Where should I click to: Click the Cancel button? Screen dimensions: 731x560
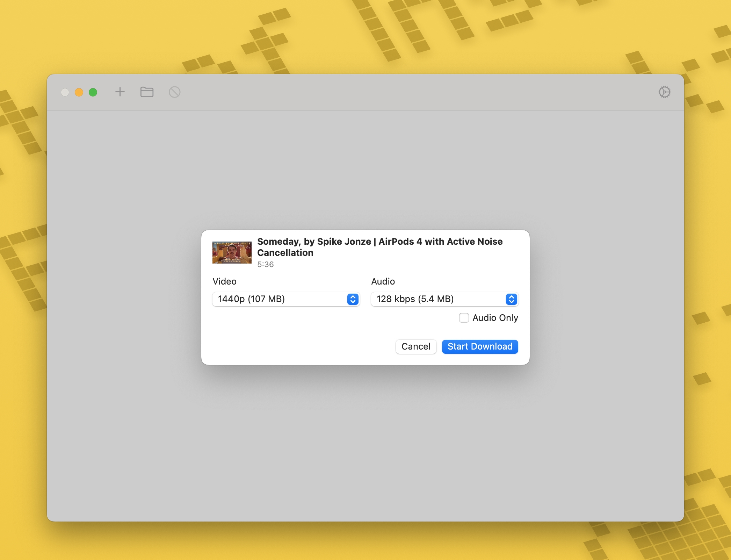point(416,347)
